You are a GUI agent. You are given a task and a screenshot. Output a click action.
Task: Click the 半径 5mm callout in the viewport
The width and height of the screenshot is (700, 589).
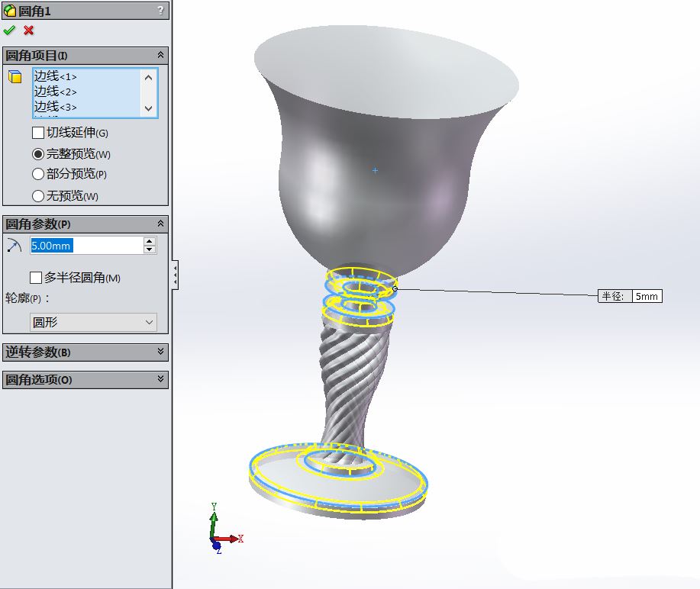[x=630, y=296]
